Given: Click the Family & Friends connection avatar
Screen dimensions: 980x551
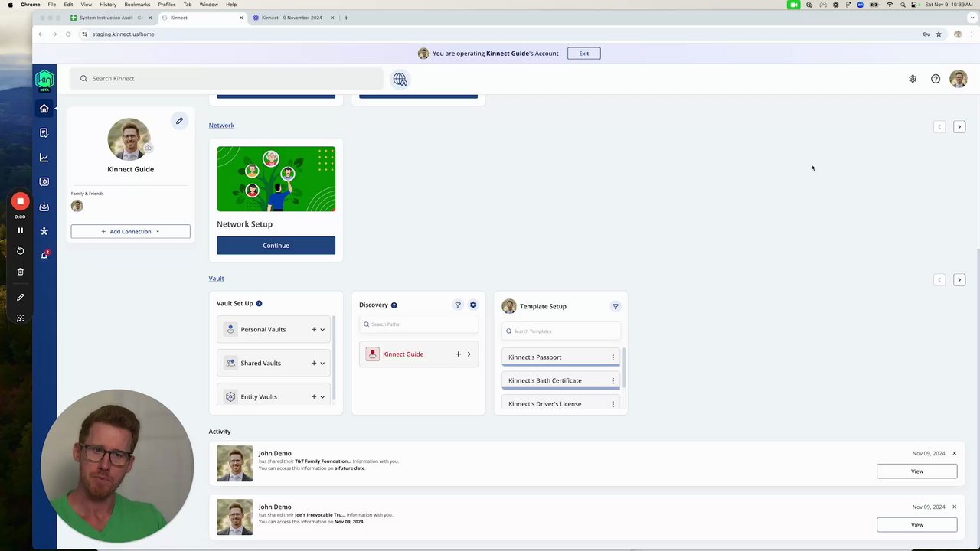Looking at the screenshot, I should [x=77, y=206].
